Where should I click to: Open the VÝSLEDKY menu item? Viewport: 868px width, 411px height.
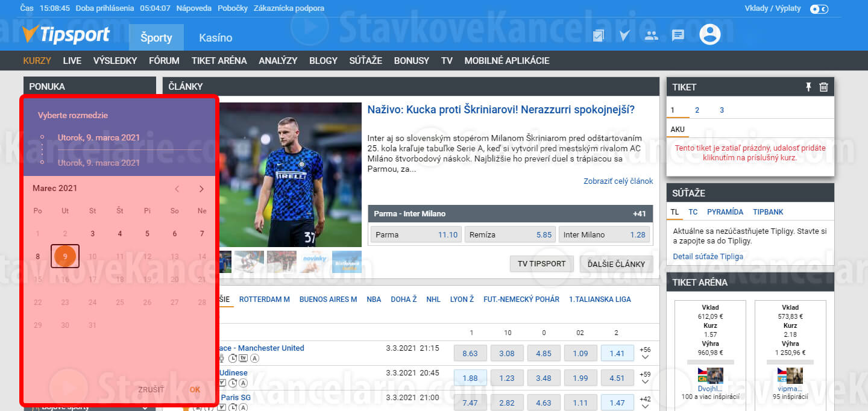(x=115, y=60)
